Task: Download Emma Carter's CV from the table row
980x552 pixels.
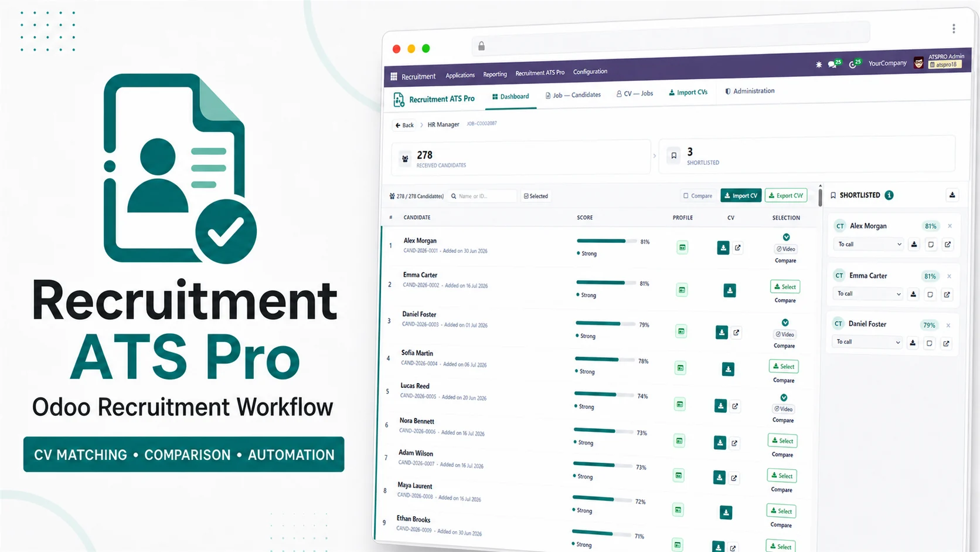Action: click(x=730, y=290)
